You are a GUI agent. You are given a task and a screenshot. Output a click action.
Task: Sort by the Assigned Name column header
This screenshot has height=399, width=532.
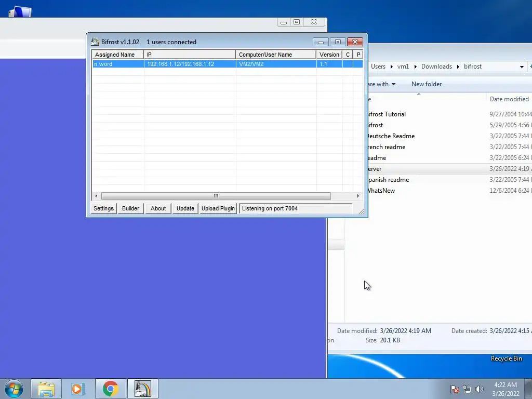pyautogui.click(x=118, y=55)
